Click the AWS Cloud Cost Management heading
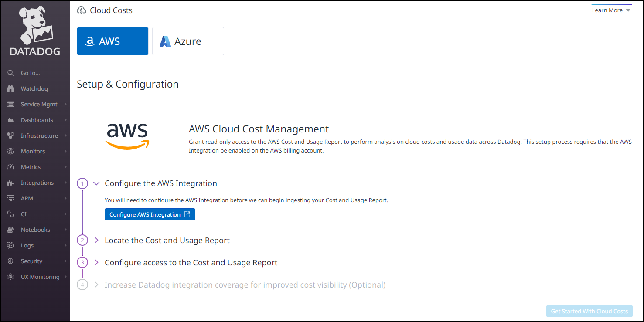Image resolution: width=644 pixels, height=322 pixels. (x=259, y=129)
